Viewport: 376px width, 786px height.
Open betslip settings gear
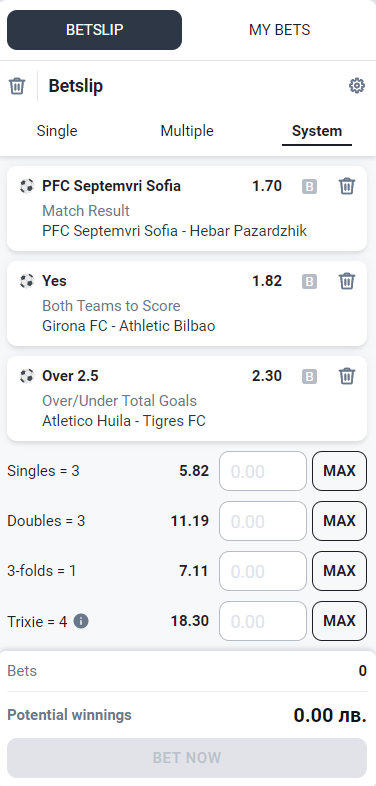356,86
